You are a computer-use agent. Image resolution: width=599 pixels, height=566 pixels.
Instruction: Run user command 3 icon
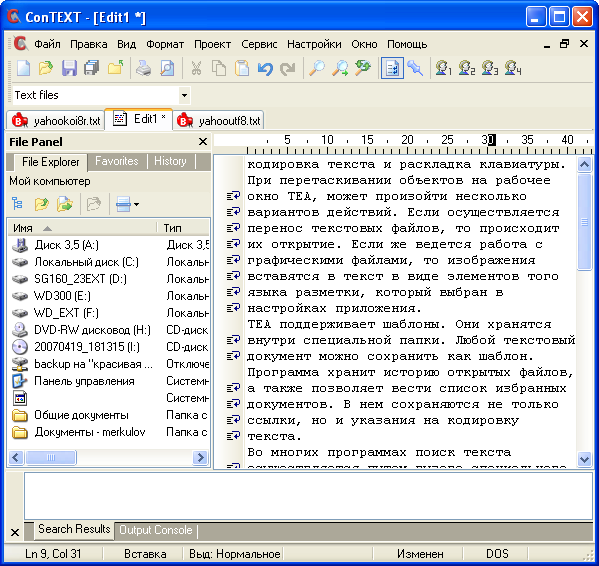[x=490, y=68]
